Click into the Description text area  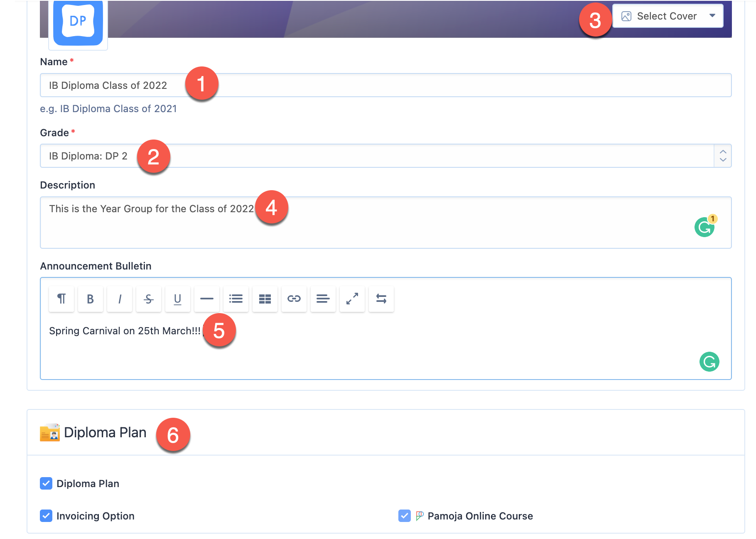pos(385,223)
